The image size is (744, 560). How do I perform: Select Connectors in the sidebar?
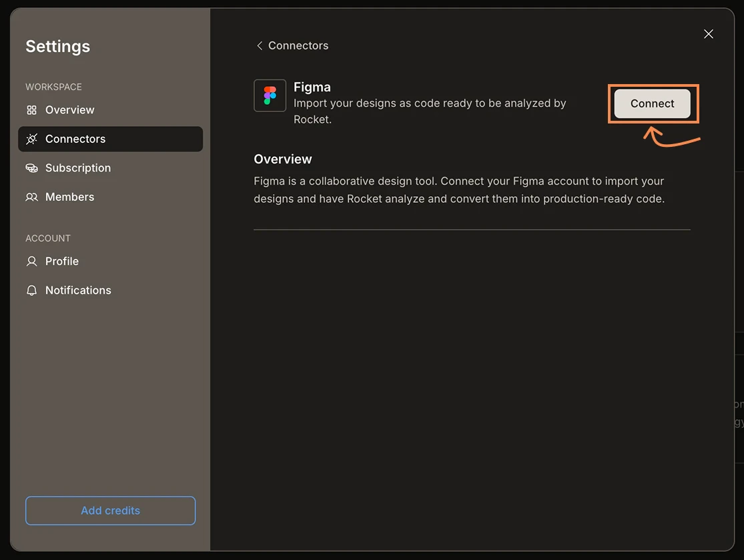click(x=111, y=139)
